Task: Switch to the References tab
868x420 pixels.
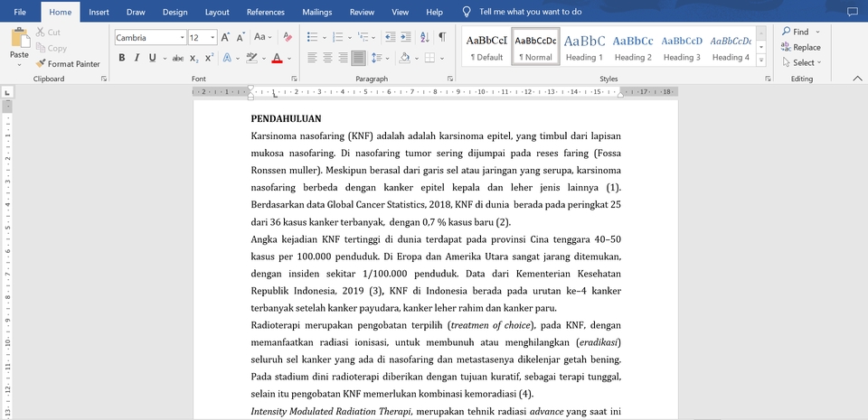Action: [x=266, y=12]
